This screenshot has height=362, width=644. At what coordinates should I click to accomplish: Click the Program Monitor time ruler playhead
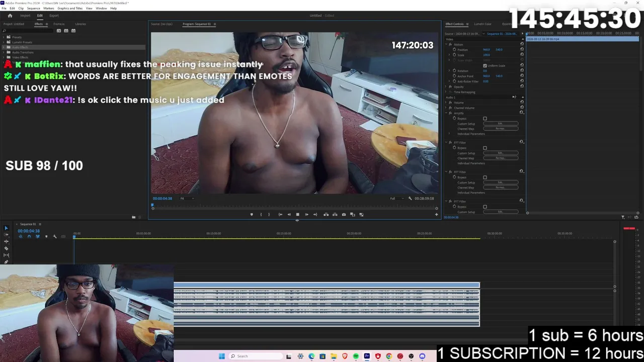[x=152, y=206]
